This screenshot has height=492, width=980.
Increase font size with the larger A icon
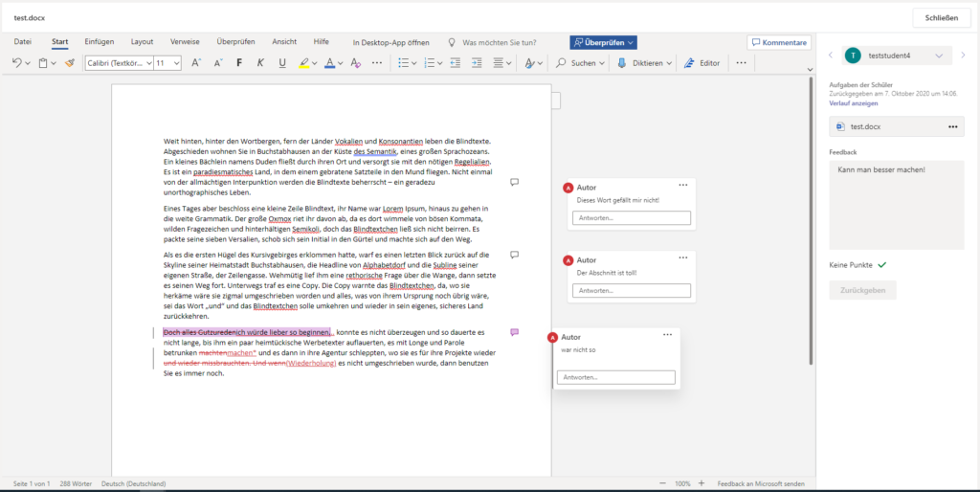(195, 63)
